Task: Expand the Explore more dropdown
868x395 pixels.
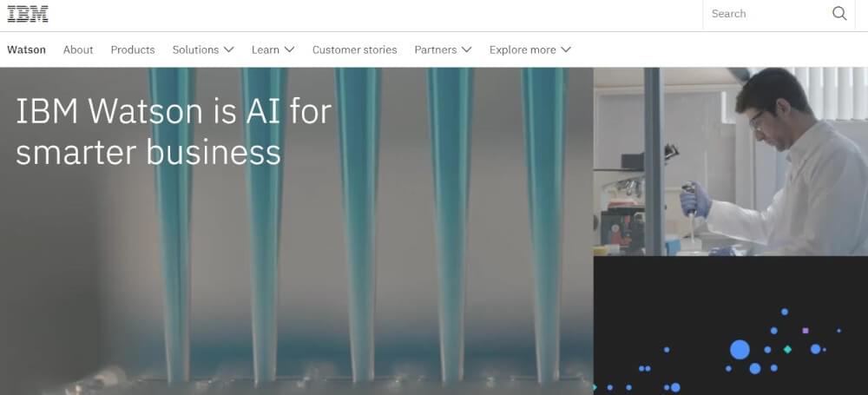Action: click(x=529, y=49)
